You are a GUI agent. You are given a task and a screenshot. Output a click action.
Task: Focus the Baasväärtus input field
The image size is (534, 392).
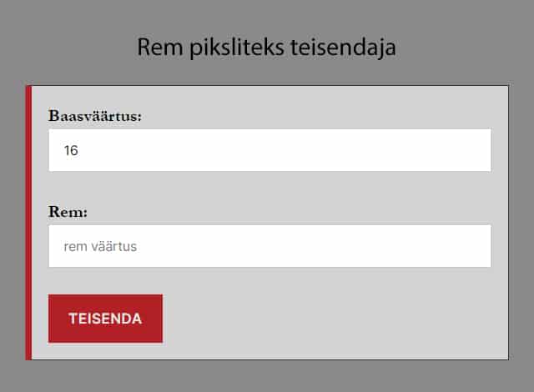click(x=269, y=150)
